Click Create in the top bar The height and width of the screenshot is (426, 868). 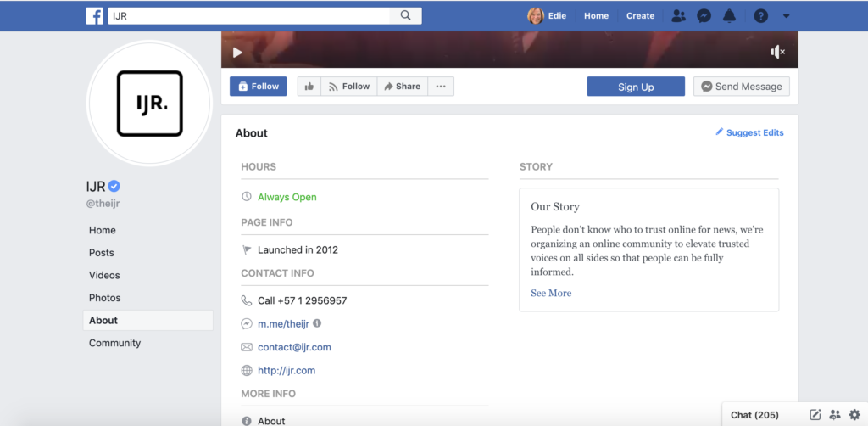tap(641, 16)
